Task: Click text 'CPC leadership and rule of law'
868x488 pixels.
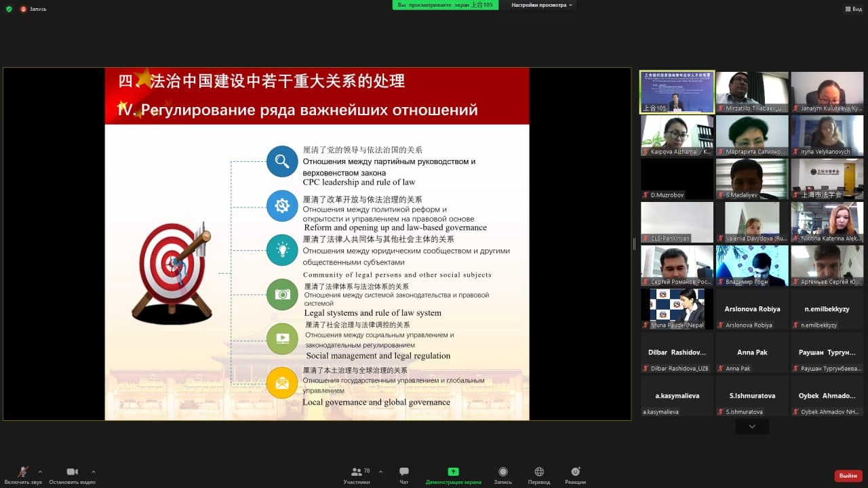Action: click(x=359, y=182)
